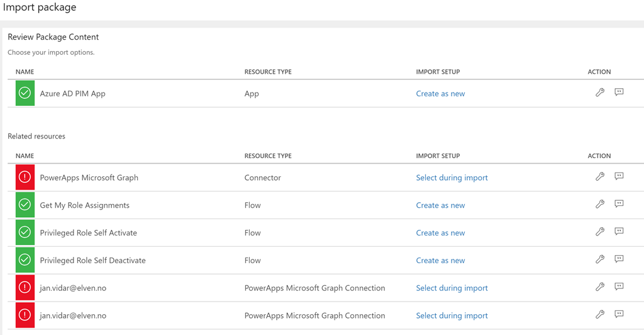This screenshot has height=335, width=644.
Task: Click wrench icon for Privileged Role Self Activate
Action: [600, 232]
